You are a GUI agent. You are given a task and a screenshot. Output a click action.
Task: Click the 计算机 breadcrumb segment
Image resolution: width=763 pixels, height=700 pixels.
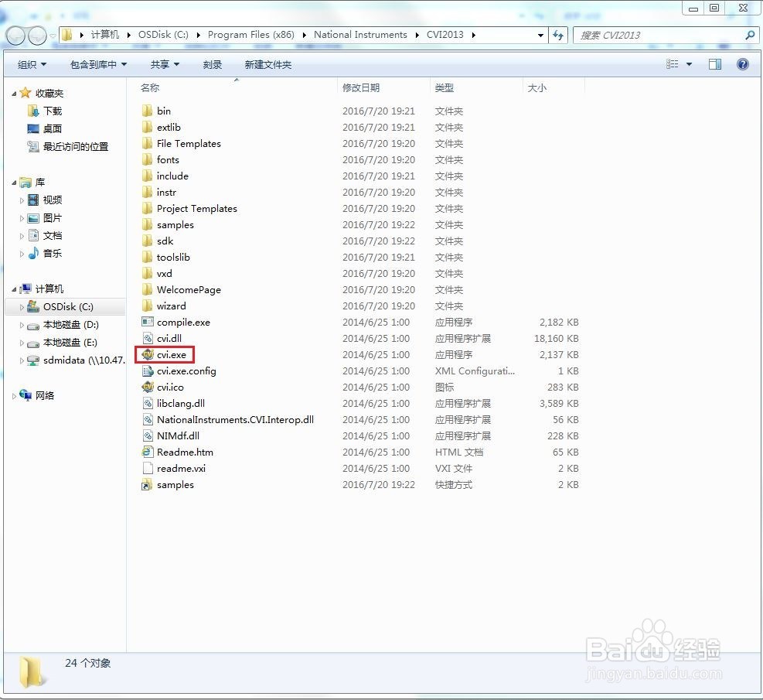pyautogui.click(x=104, y=35)
